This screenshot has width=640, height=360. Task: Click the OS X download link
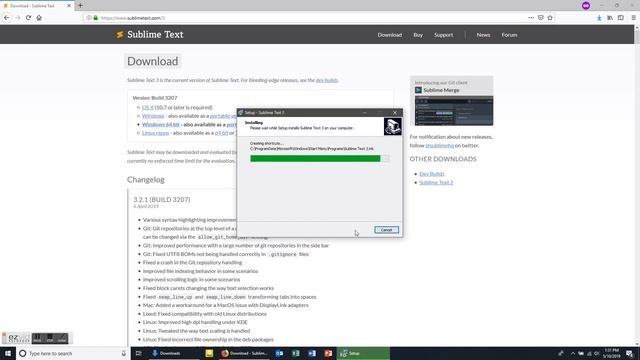pyautogui.click(x=147, y=108)
